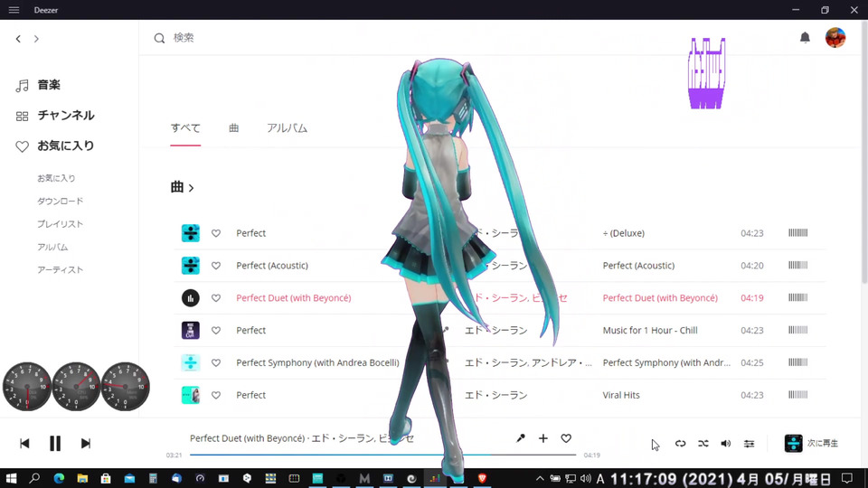Click the playing equalizer icon for Perfect Duet

[191, 297]
